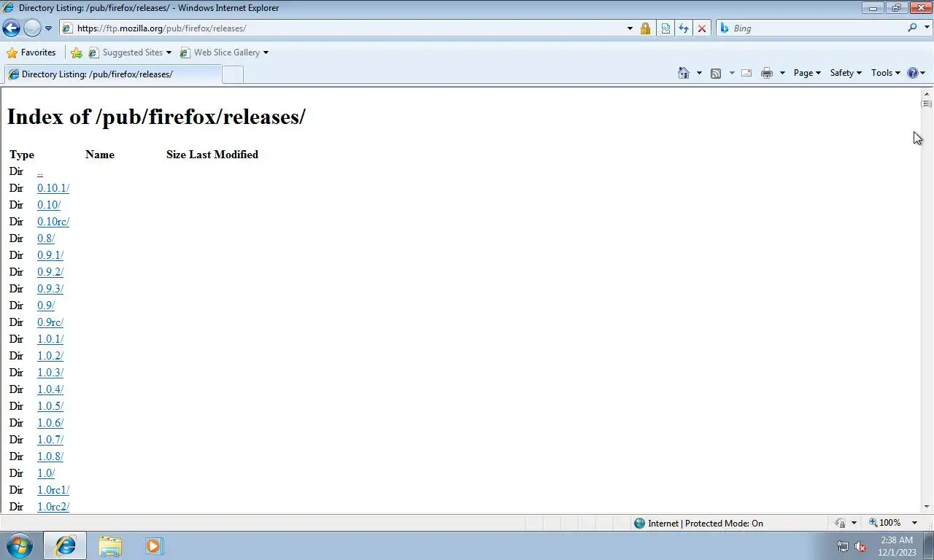This screenshot has height=560, width=934.
Task: Open Suggested Sites in favorites bar
Action: coord(130,52)
